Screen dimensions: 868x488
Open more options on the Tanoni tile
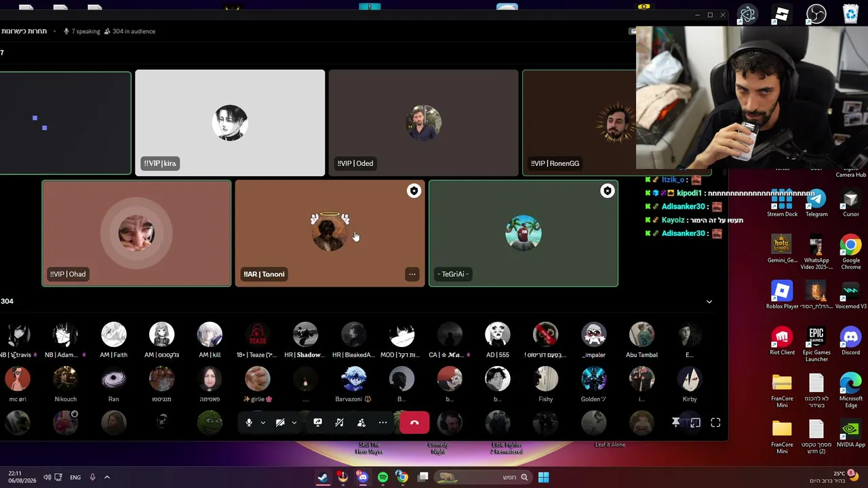pyautogui.click(x=412, y=274)
